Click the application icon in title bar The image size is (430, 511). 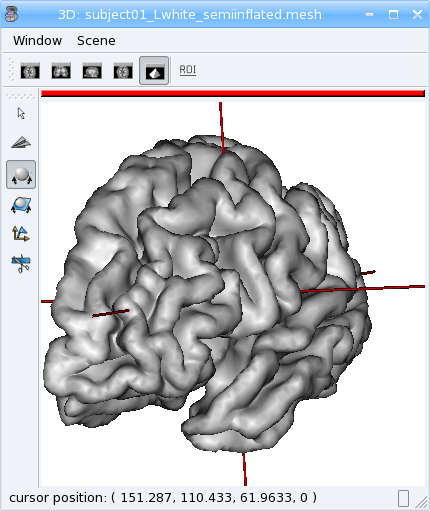(12, 14)
